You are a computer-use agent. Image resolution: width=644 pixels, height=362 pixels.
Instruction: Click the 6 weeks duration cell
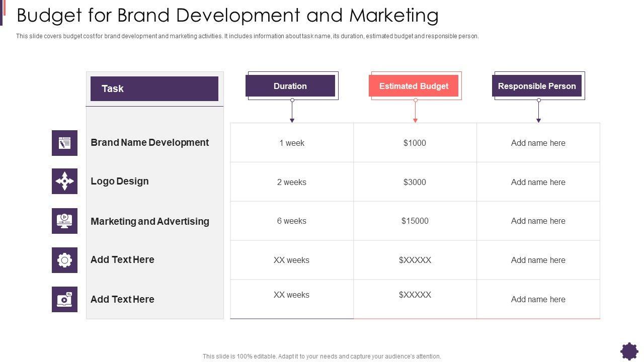[x=292, y=221]
